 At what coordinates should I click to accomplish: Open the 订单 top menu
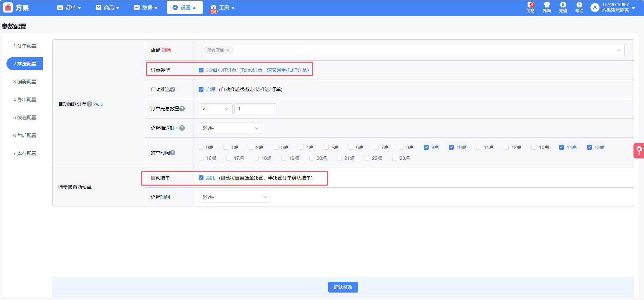pyautogui.click(x=69, y=7)
